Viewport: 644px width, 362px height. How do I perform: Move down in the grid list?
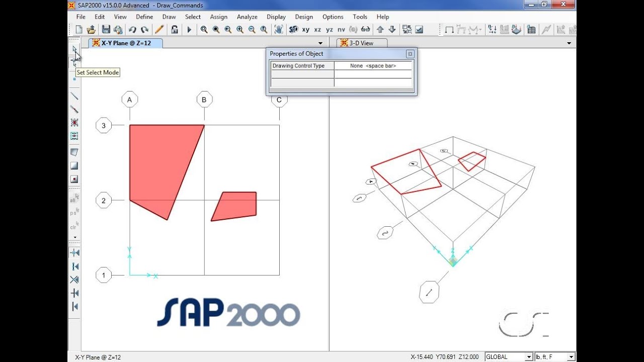click(x=392, y=30)
